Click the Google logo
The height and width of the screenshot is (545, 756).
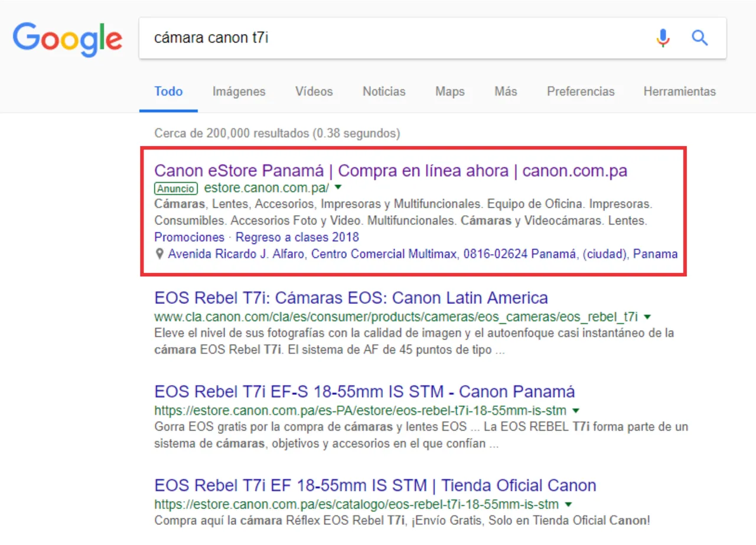click(68, 40)
